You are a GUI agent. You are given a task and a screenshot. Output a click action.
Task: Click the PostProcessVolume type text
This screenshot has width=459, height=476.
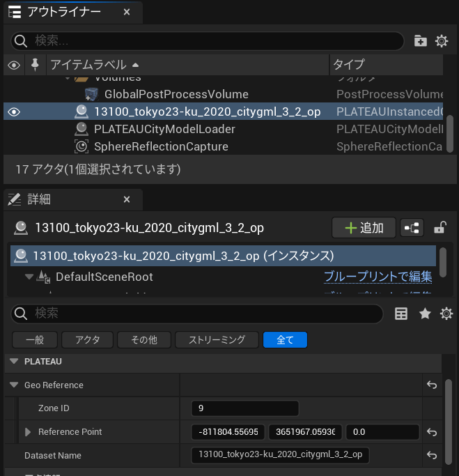(x=389, y=94)
